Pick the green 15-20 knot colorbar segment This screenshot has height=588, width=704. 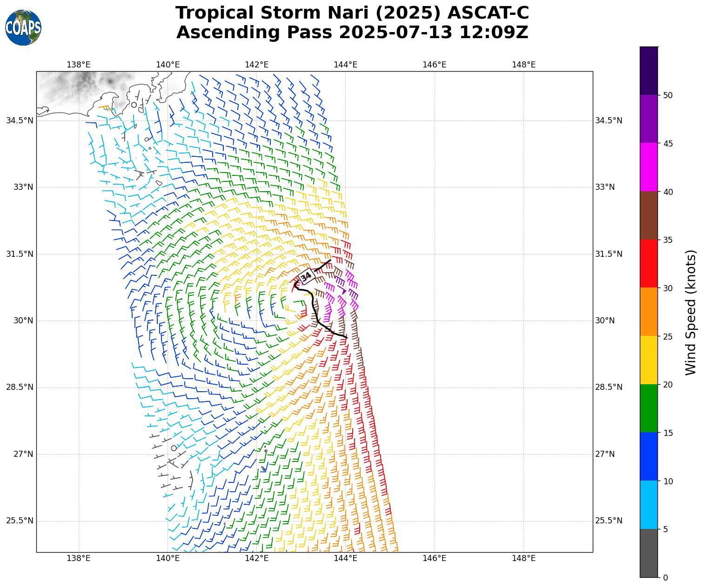(x=649, y=408)
